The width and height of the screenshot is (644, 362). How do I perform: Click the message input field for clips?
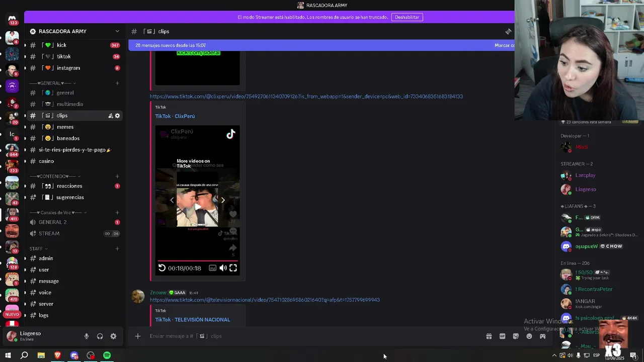(312, 336)
